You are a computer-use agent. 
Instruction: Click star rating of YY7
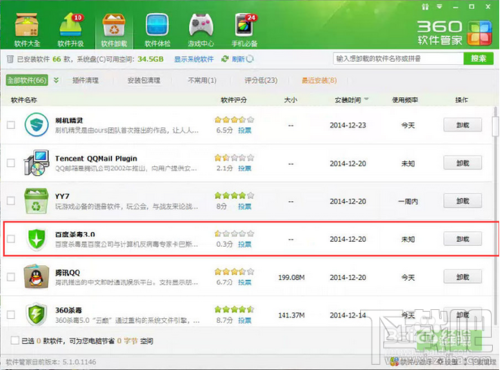pos(234,195)
